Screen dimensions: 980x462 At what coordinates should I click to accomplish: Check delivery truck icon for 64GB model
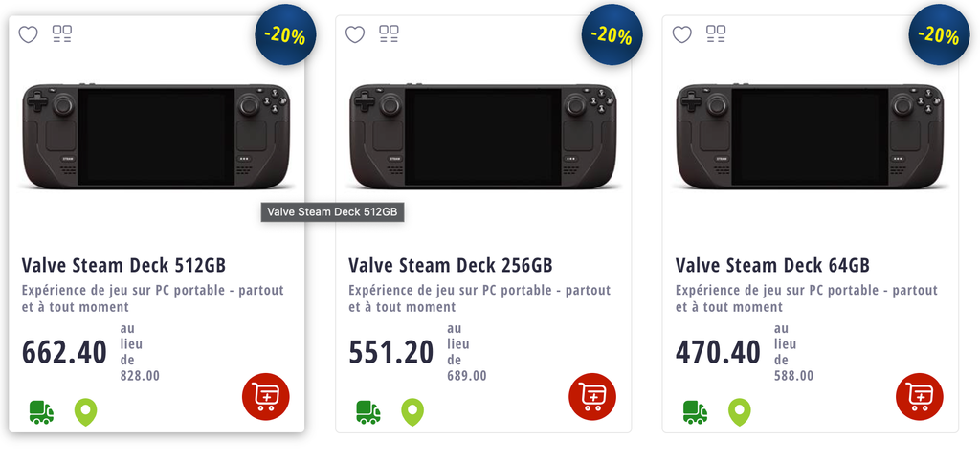(x=695, y=412)
